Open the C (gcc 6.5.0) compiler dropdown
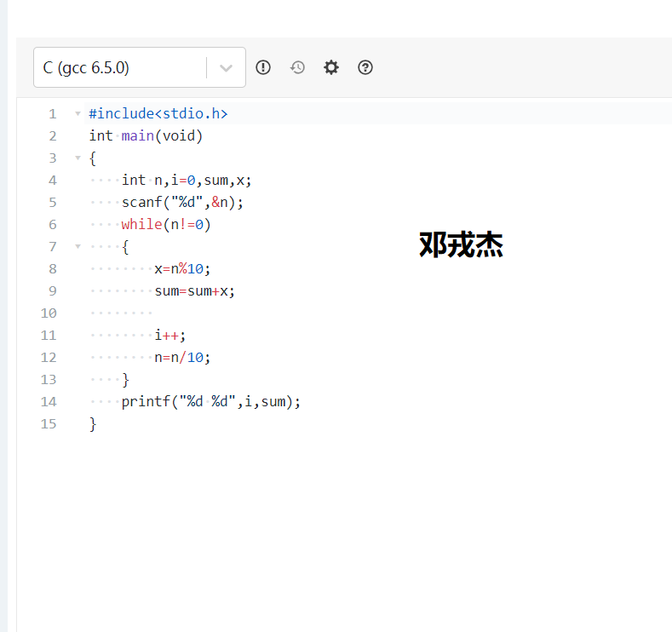 coord(140,67)
